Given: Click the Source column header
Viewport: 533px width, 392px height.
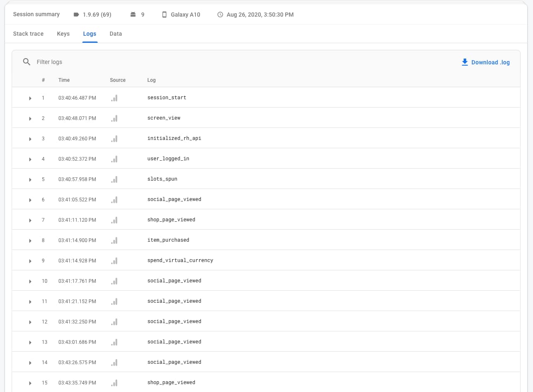Looking at the screenshot, I should pos(118,80).
